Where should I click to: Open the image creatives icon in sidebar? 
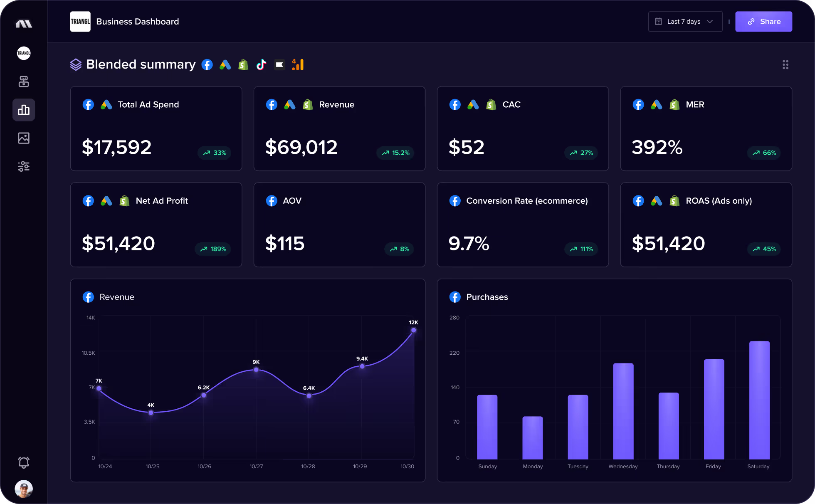coord(24,138)
